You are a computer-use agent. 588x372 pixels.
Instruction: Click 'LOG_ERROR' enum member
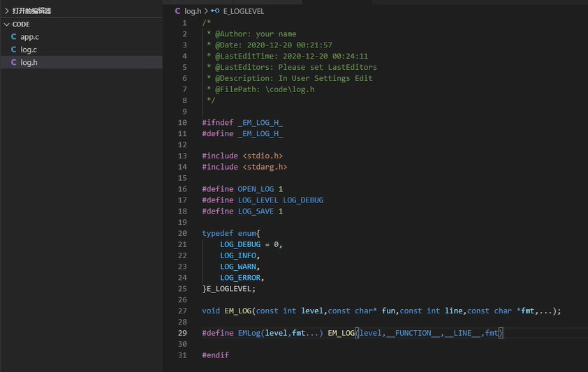(x=240, y=278)
